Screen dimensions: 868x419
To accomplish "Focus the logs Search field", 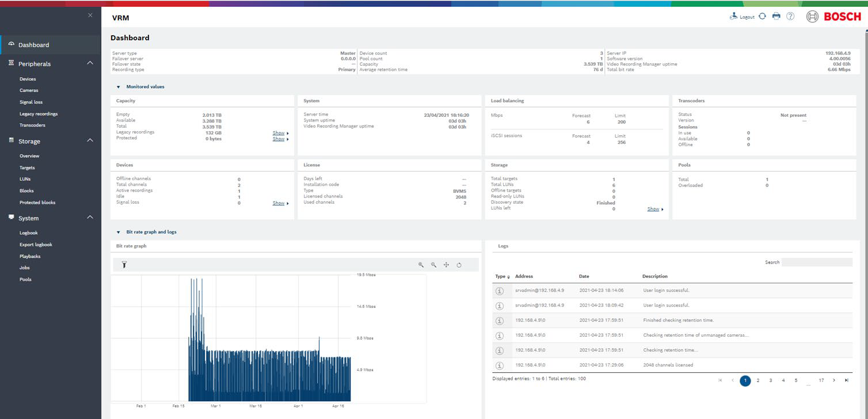I will [817, 262].
